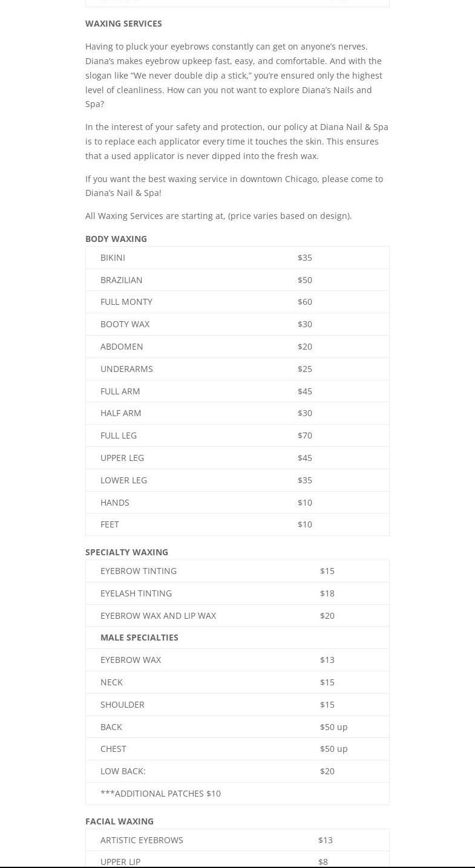This screenshot has width=475, height=868.
Task: Click the SPECIALTY WAXING heading
Action: point(126,552)
